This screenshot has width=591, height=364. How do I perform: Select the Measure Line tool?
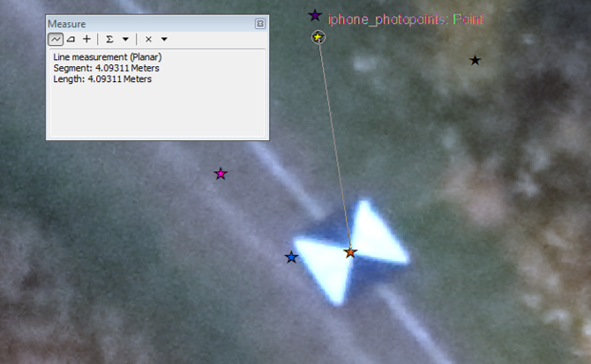coord(56,39)
